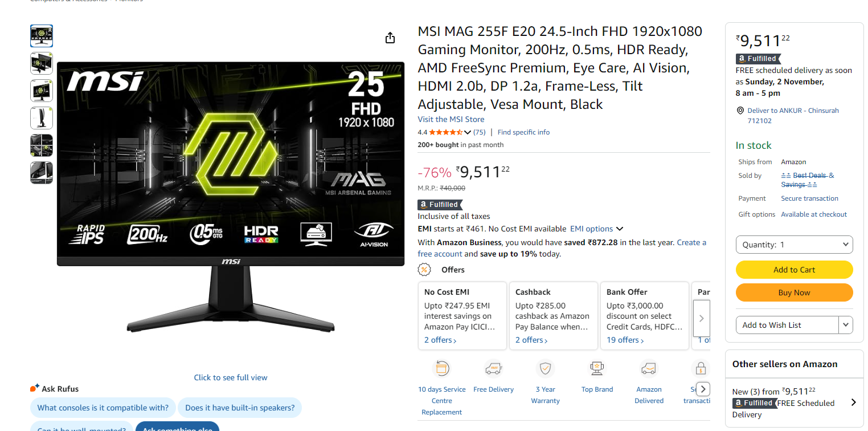Image resolution: width=868 pixels, height=431 pixels.
Task: Click the next arrow in the offers carousel
Action: point(702,319)
